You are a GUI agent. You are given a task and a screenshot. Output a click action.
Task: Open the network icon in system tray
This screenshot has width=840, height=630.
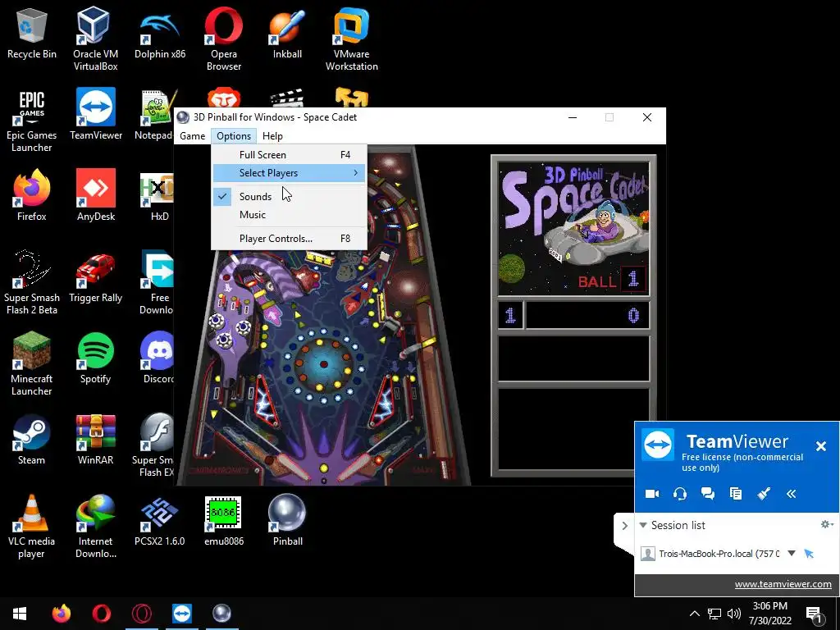(714, 614)
